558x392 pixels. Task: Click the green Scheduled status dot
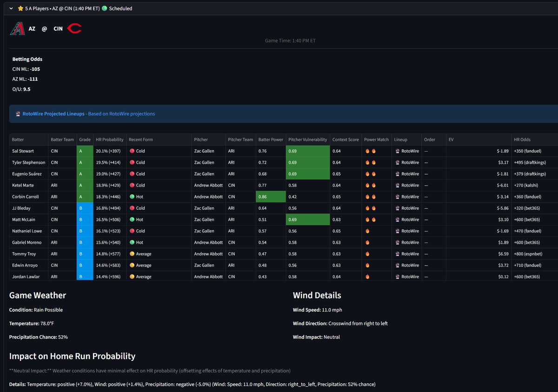[x=104, y=8]
